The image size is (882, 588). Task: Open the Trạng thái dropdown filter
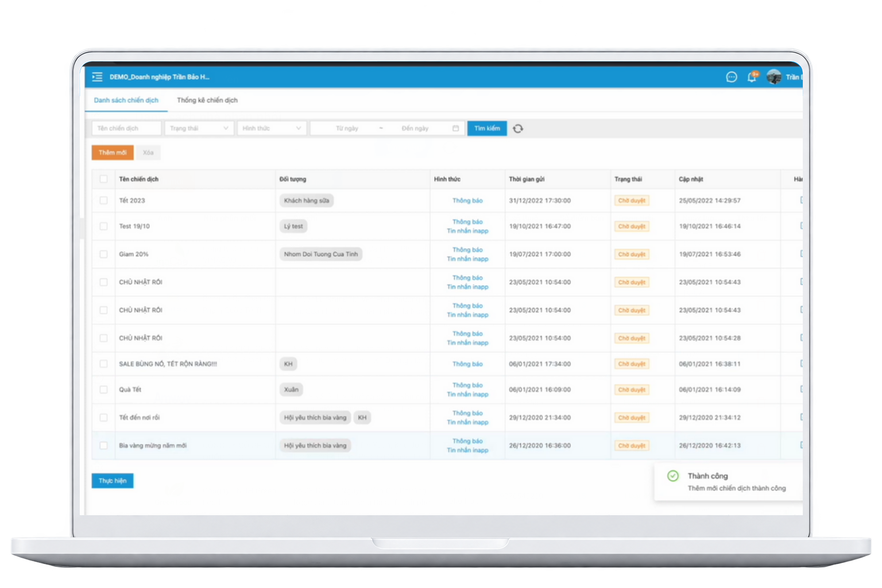click(199, 128)
